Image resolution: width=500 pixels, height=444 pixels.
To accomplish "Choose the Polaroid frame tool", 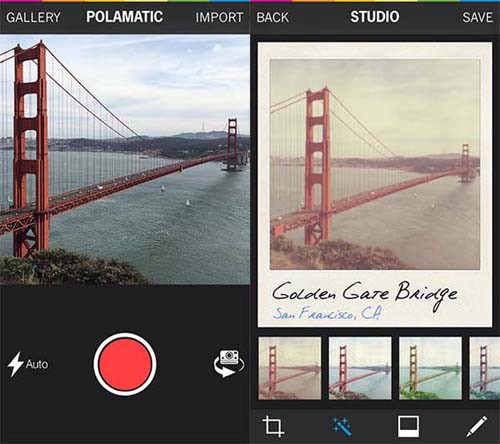I will pos(409,426).
